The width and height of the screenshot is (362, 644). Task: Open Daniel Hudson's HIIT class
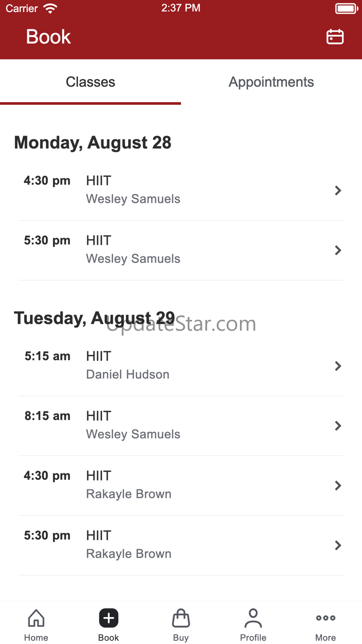(181, 366)
